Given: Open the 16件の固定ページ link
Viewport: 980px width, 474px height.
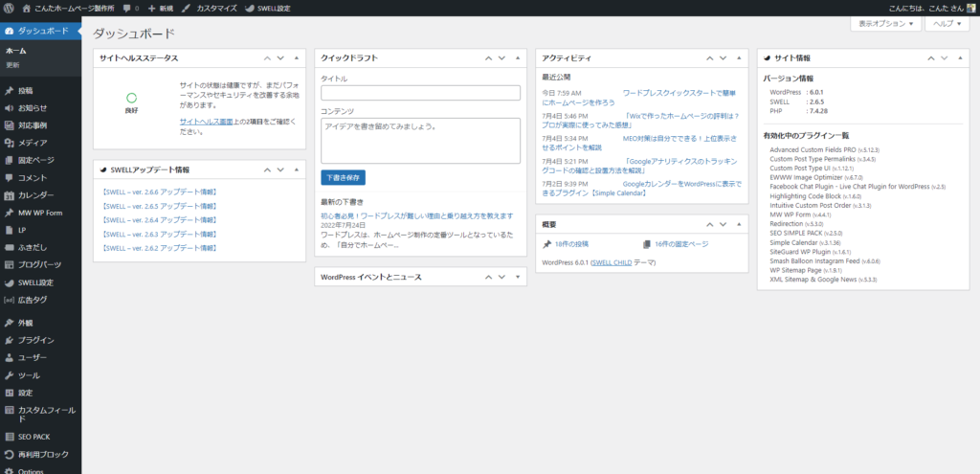Looking at the screenshot, I should click(681, 244).
